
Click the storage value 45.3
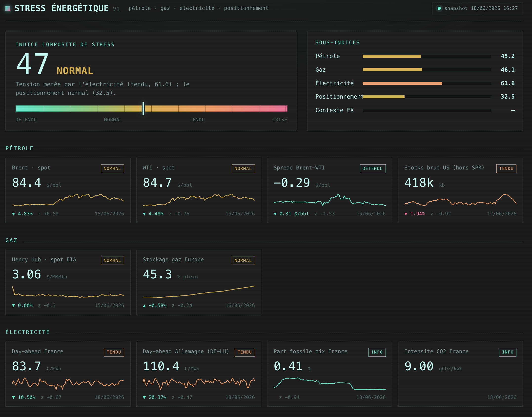tap(157, 274)
